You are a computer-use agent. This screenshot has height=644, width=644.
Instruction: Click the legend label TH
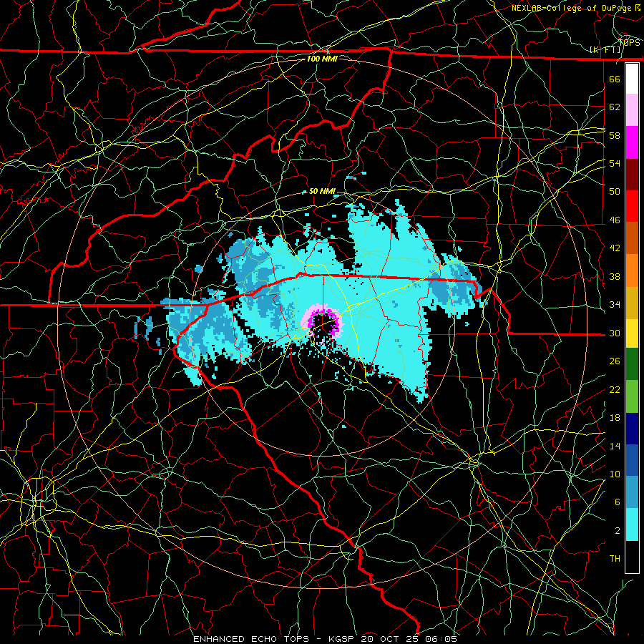pos(615,559)
